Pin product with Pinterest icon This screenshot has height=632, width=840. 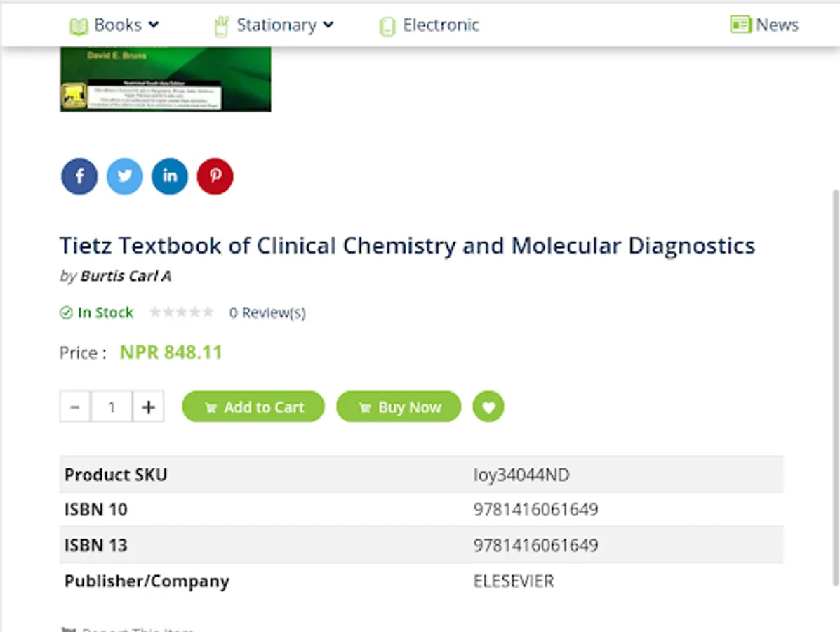(215, 176)
